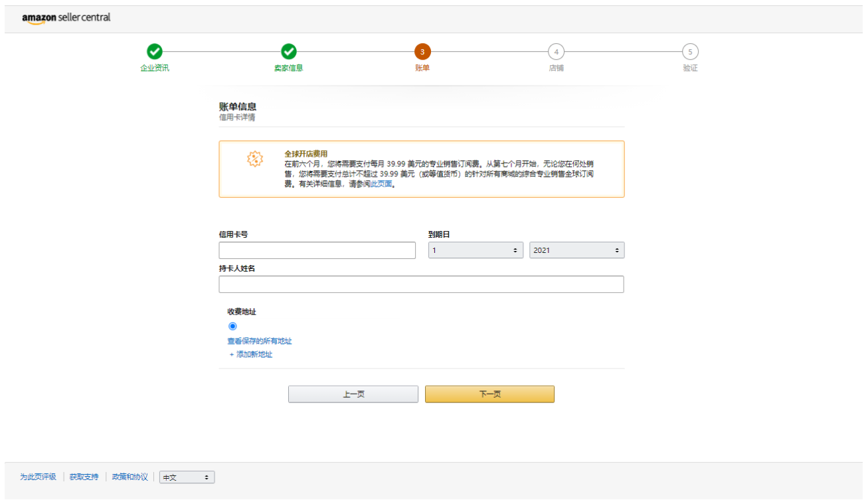Click the 全球开店费用 notice title
The height and width of the screenshot is (502, 868).
coord(306,153)
